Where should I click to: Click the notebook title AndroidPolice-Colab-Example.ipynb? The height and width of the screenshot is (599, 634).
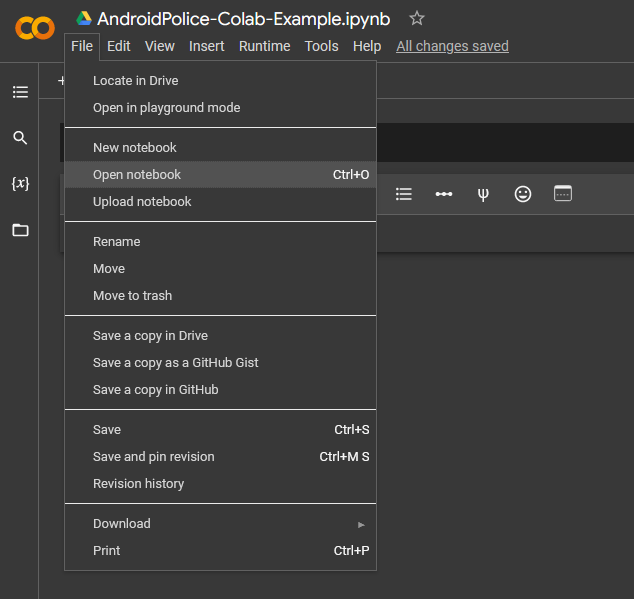click(243, 19)
